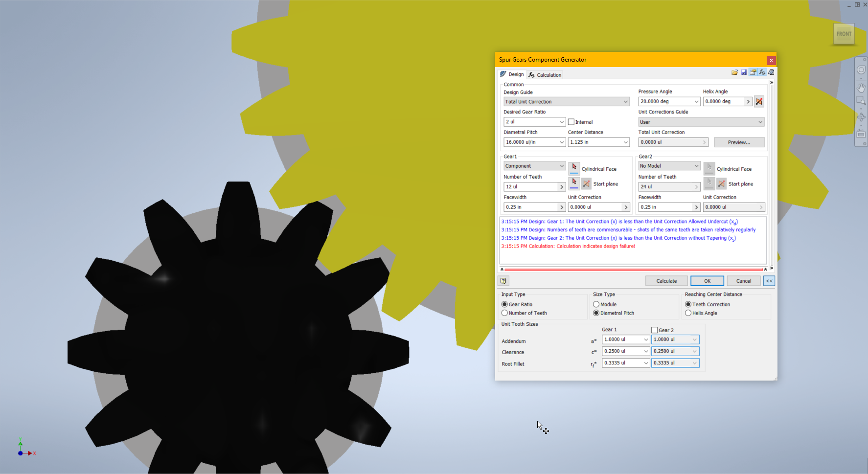The image size is (868, 474).
Task: Open the Full Navigation Wheel
Action: click(x=861, y=70)
